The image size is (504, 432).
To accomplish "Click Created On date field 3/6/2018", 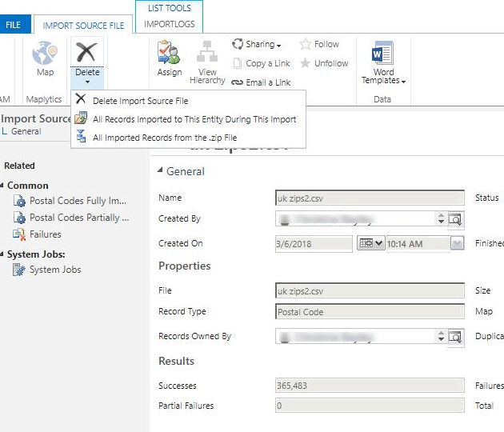I will coord(314,244).
